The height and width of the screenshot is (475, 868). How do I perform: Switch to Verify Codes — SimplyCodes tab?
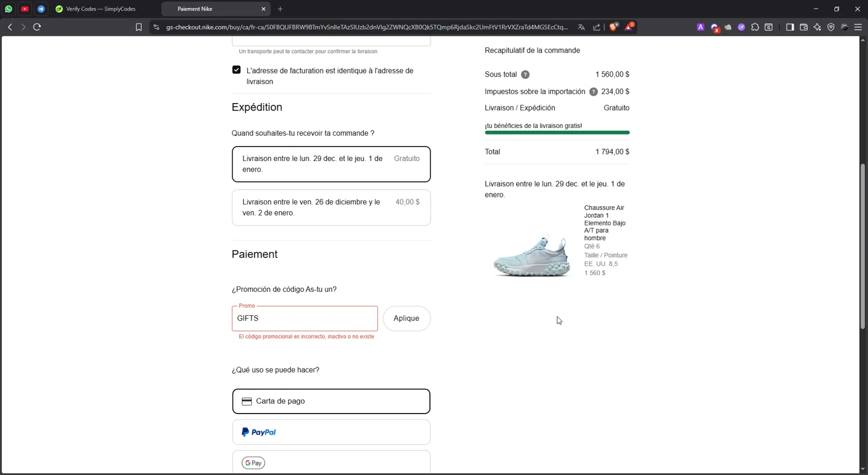101,9
